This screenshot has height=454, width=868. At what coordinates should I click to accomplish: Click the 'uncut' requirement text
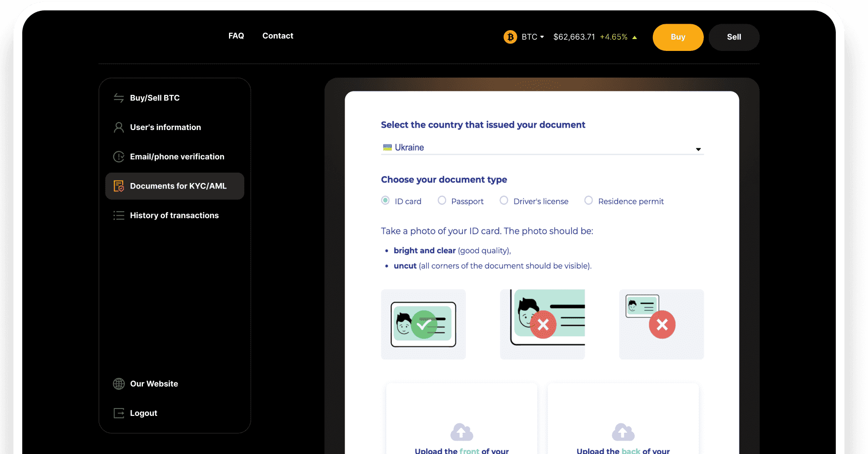coord(405,266)
